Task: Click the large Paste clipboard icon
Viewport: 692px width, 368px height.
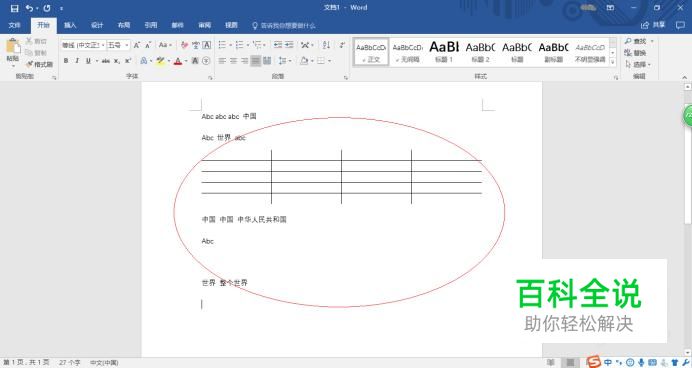Action: tap(13, 46)
